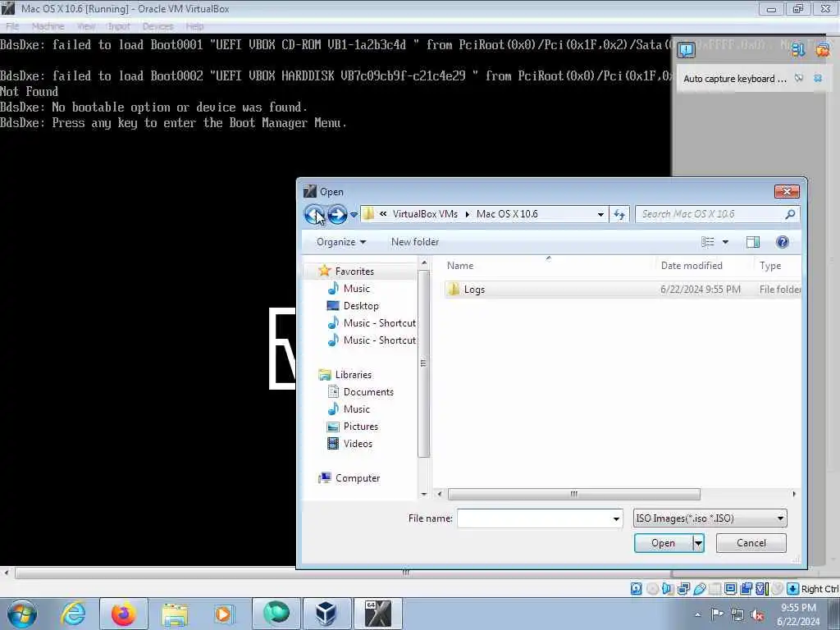This screenshot has width=840, height=630.
Task: Open Firefox from the taskbar
Action: [x=123, y=614]
